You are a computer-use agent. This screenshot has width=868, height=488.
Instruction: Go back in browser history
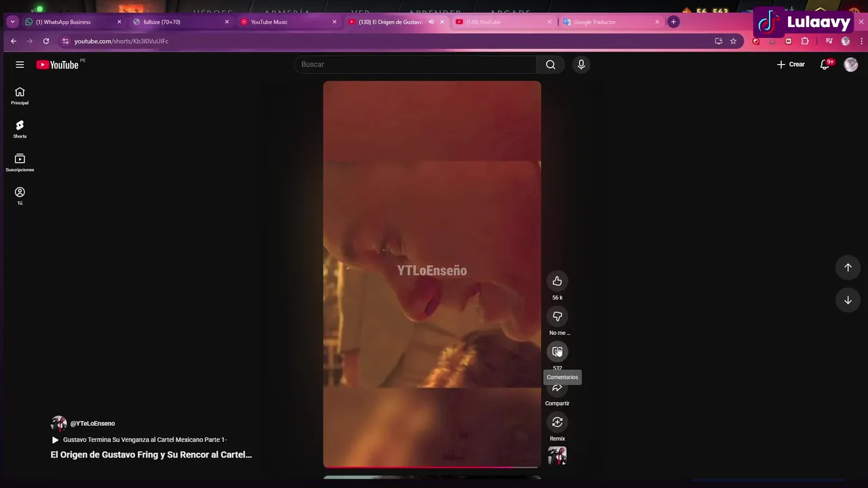click(14, 41)
